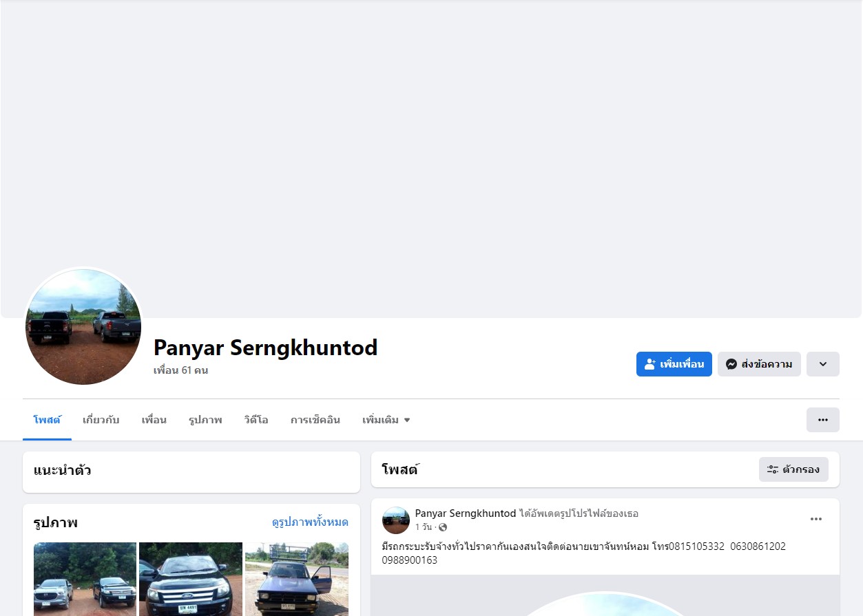
Task: Open the การเช็คอิน tab
Action: click(x=315, y=420)
